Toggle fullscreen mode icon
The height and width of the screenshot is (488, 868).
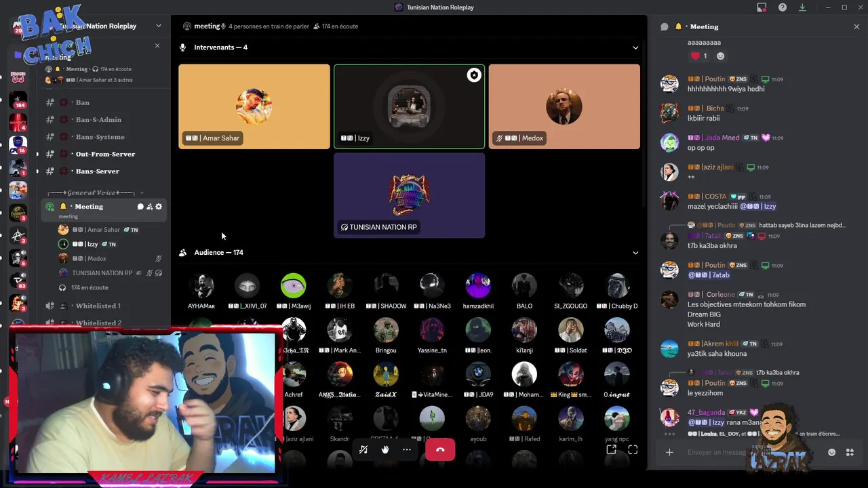(633, 449)
